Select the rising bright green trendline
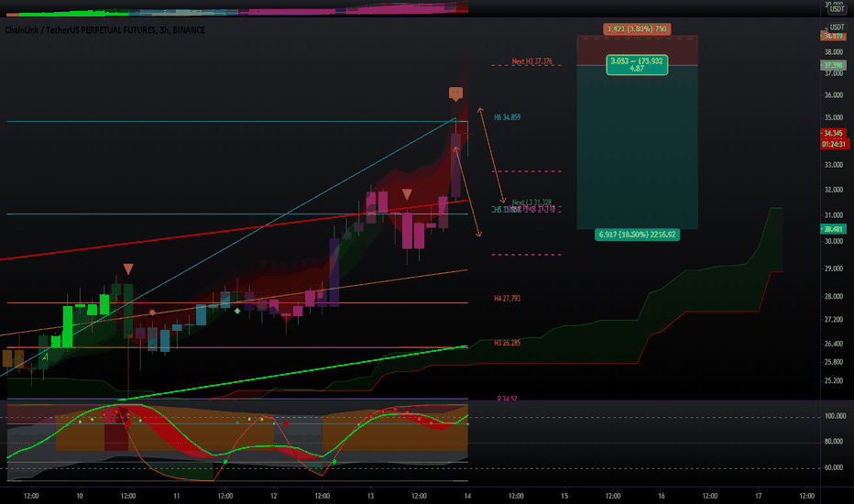 point(294,373)
